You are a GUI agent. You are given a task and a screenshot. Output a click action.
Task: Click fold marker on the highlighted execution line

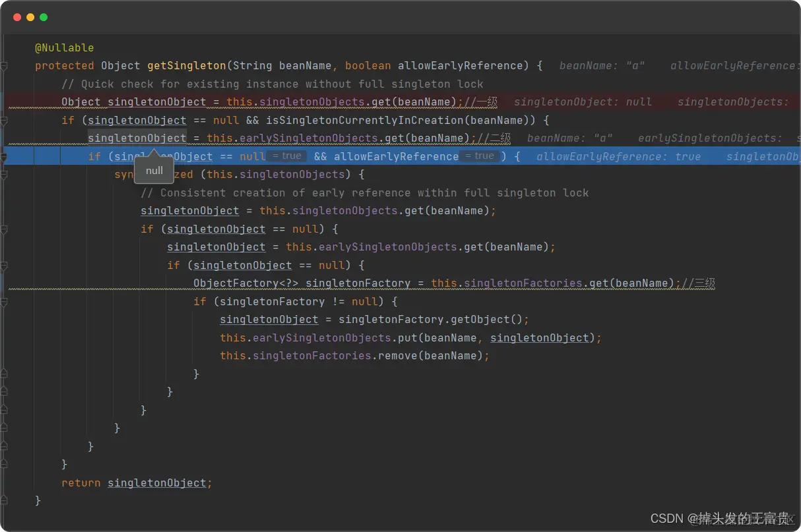(4, 157)
